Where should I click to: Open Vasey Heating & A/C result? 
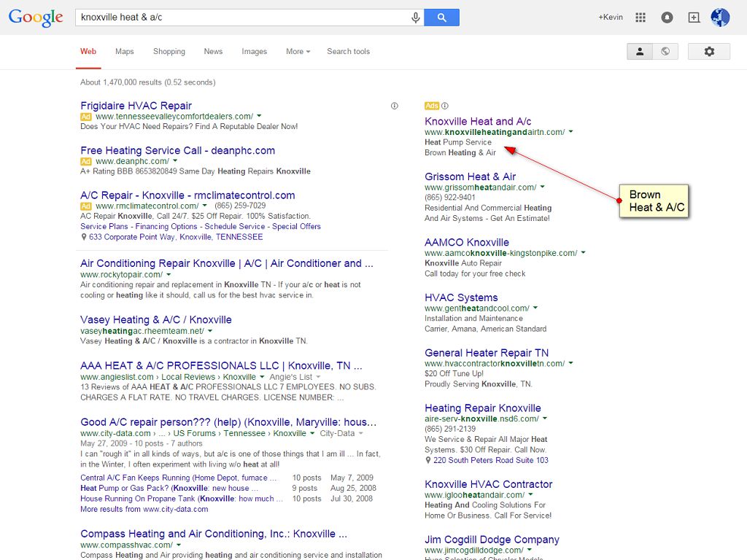[x=156, y=319]
